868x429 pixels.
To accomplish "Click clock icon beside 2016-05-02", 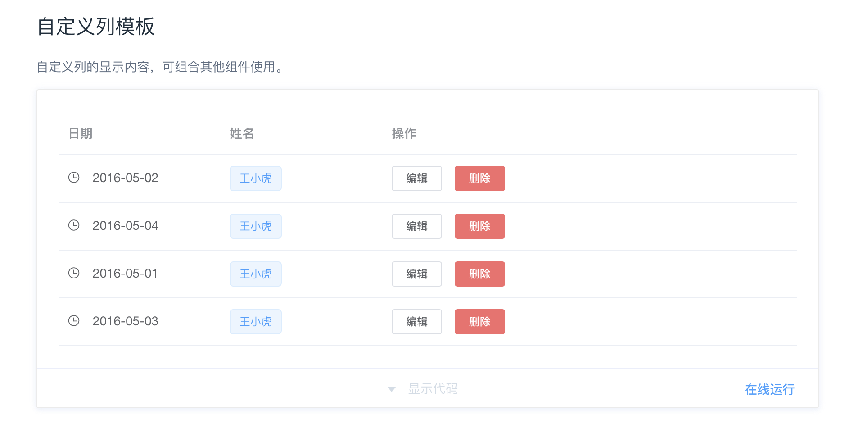I will pos(74,178).
